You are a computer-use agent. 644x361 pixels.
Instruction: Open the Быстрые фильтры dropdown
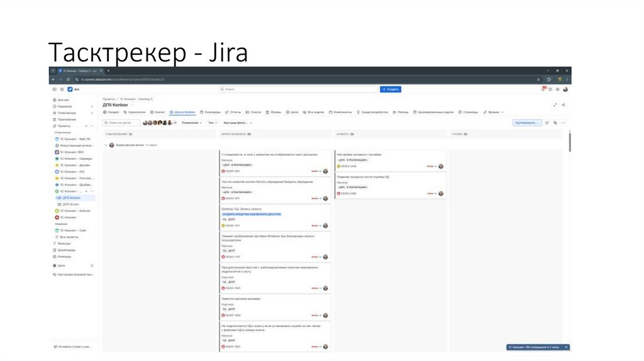pyautogui.click(x=237, y=123)
